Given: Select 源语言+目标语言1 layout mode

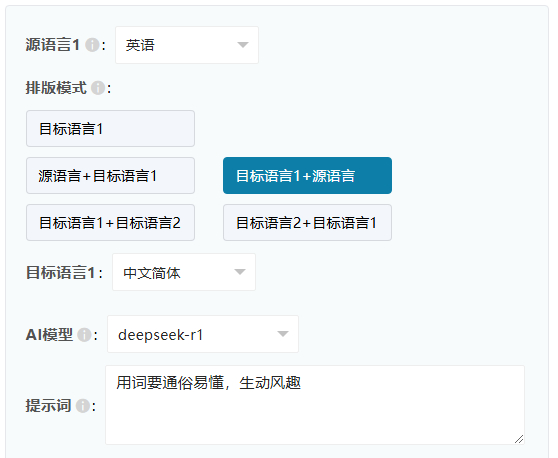Looking at the screenshot, I should pos(110,175).
